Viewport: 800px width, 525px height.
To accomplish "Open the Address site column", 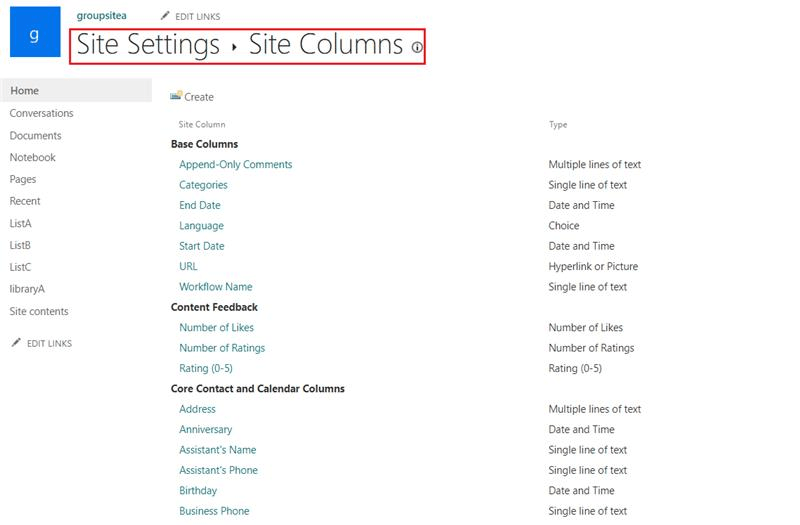I will 197,409.
